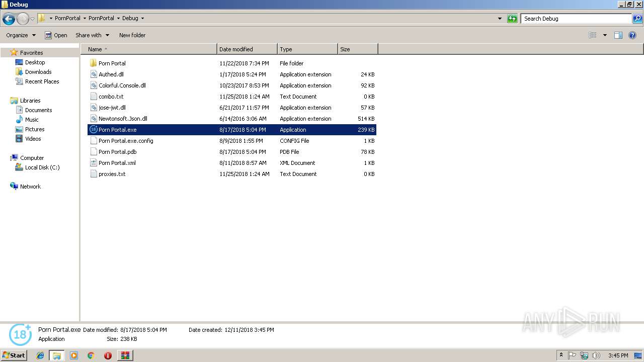644x362 pixels.
Task: Click the CONFIG File type cell
Action: click(294, 141)
